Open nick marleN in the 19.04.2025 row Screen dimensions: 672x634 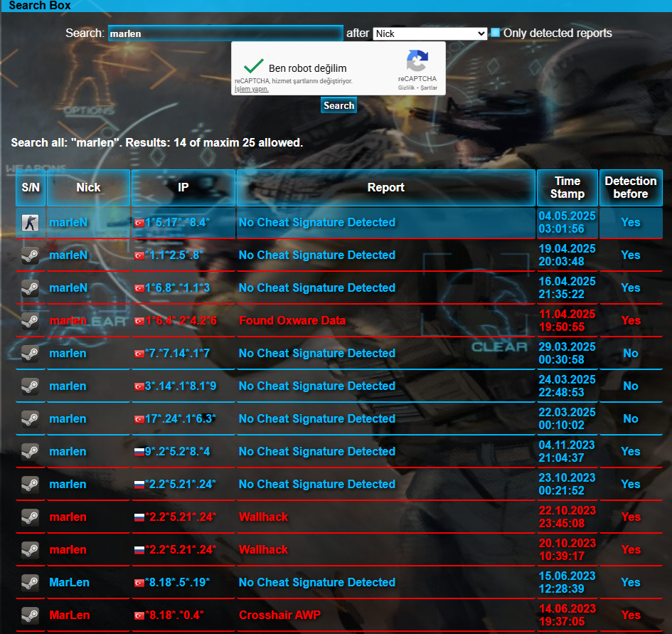point(68,255)
